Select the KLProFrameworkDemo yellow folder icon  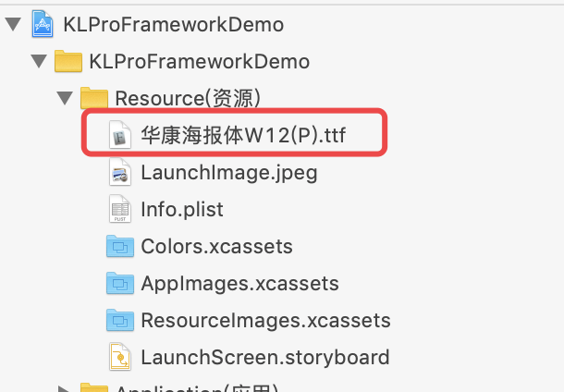[68, 61]
